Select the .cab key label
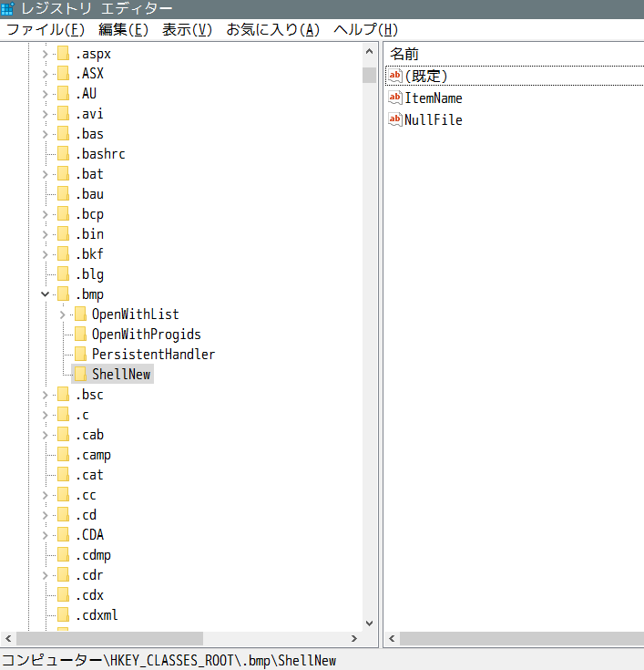Viewport: 644px width, 670px height. tap(89, 435)
